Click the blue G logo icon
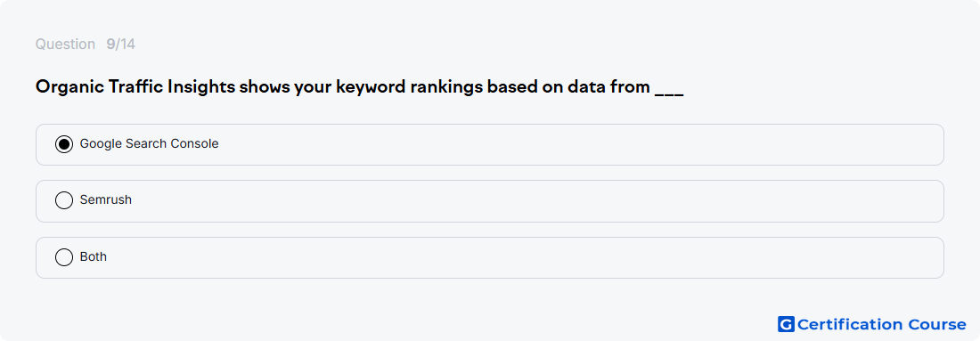The image size is (980, 341). click(x=786, y=324)
